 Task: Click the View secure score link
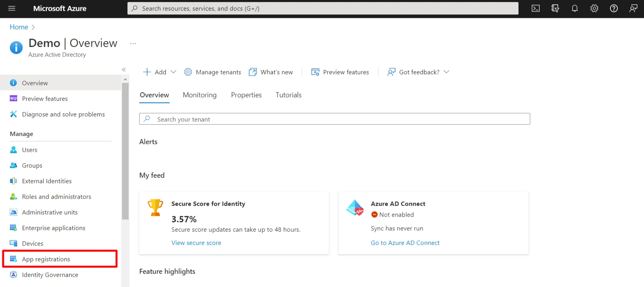tap(196, 242)
